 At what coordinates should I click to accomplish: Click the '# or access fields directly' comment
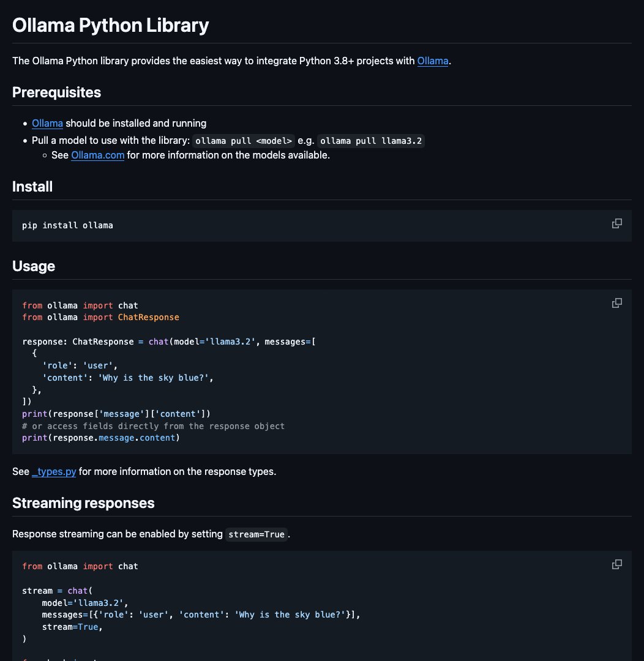[153, 426]
